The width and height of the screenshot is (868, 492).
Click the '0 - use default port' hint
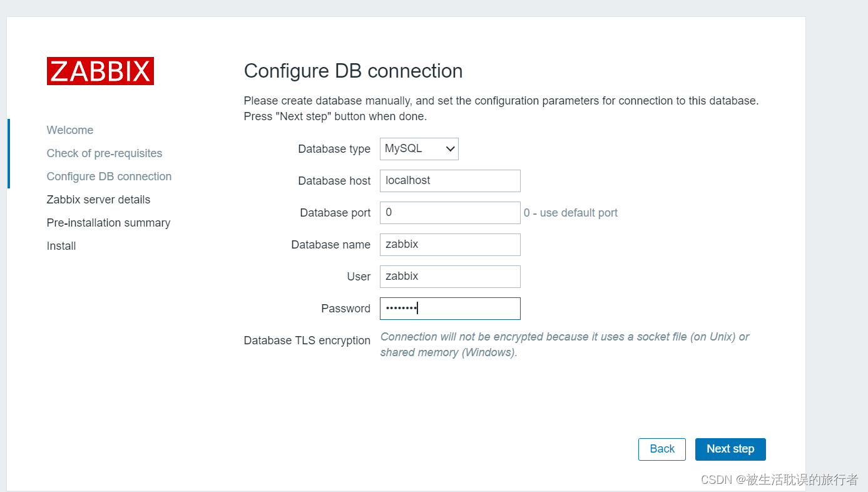(x=571, y=213)
